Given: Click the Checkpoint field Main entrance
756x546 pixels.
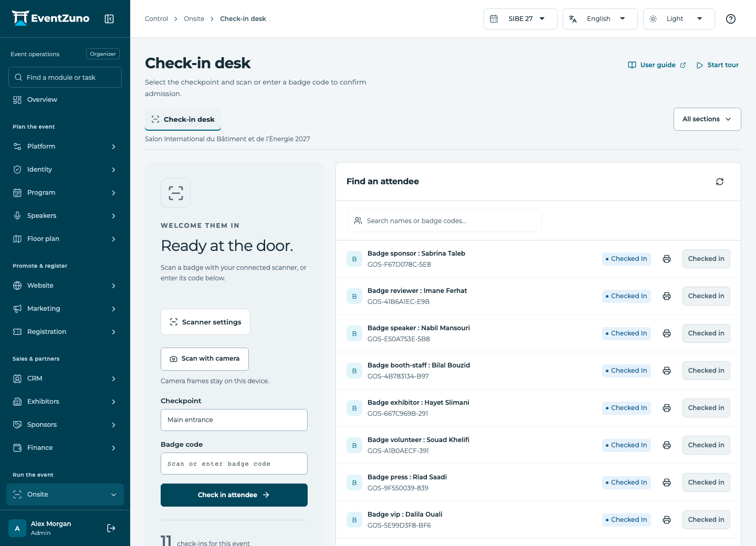Looking at the screenshot, I should click(234, 420).
